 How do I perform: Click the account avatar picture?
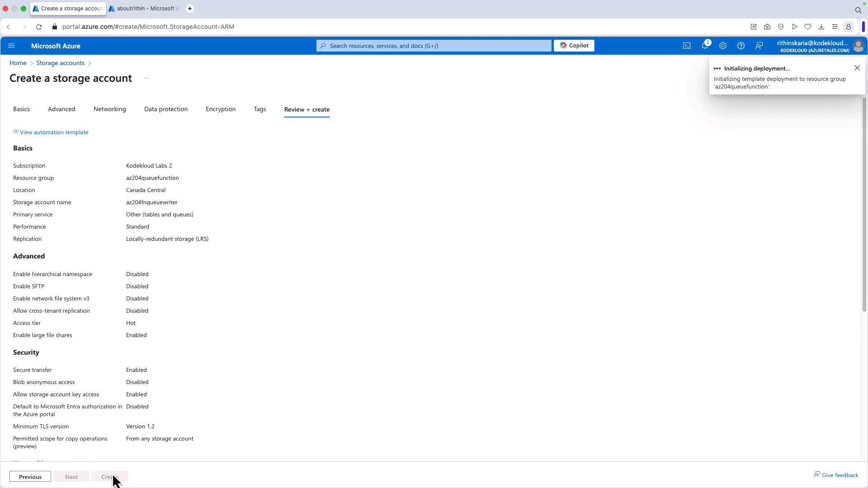(858, 46)
